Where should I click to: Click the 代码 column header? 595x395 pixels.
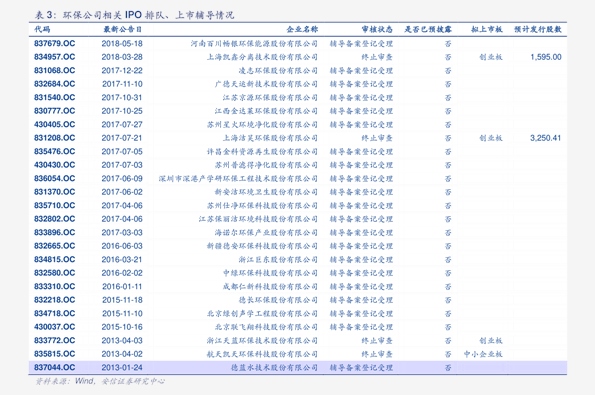(42, 29)
